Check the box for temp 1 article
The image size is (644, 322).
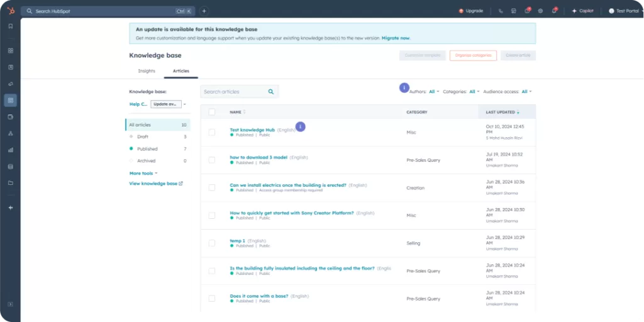point(212,243)
